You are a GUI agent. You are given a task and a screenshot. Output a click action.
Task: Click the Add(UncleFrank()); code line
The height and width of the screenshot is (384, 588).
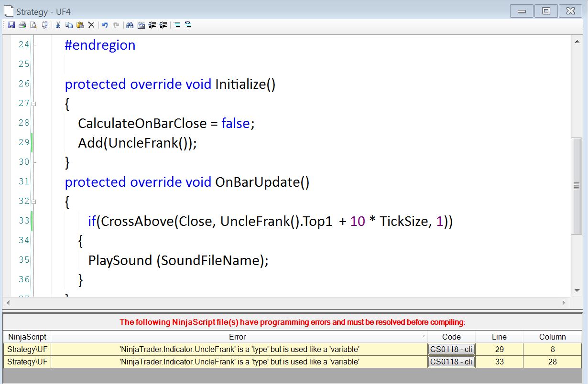137,143
